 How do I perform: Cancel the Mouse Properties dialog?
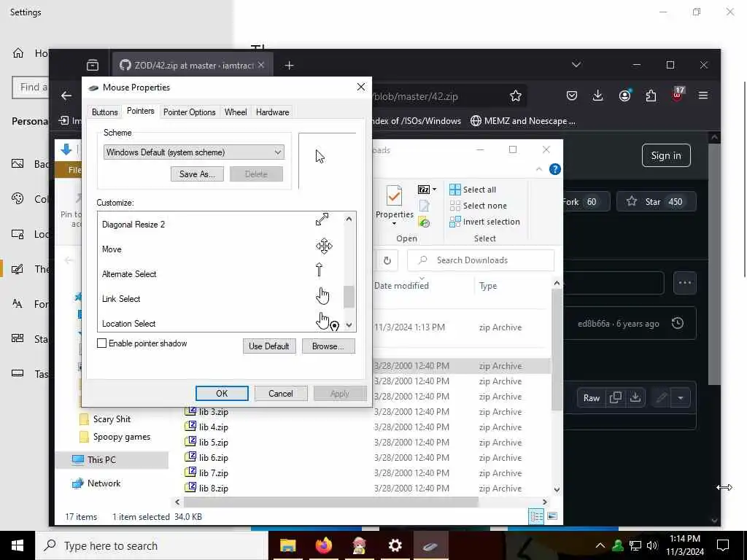tap(281, 393)
